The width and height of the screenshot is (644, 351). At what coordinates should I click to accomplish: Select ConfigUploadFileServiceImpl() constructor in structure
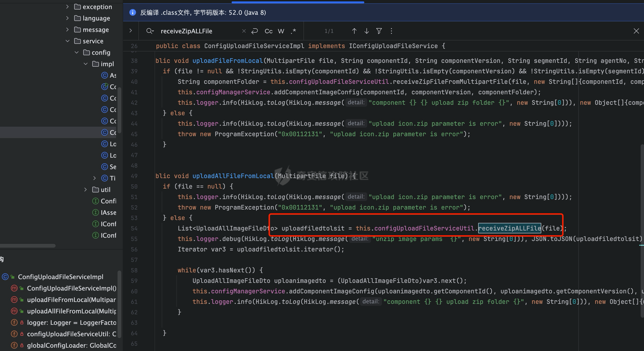(x=72, y=288)
